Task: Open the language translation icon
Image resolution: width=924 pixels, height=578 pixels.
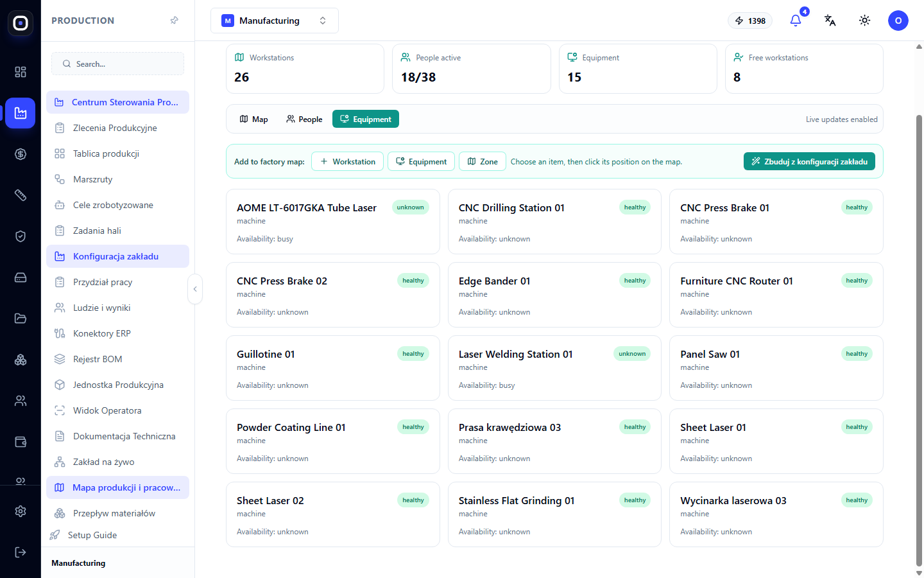Action: tap(830, 21)
